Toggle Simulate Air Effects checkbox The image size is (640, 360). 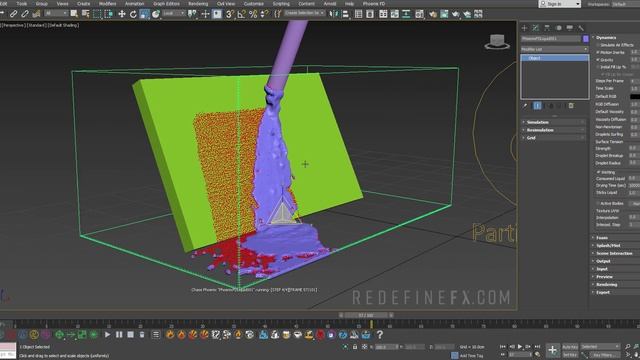(598, 45)
